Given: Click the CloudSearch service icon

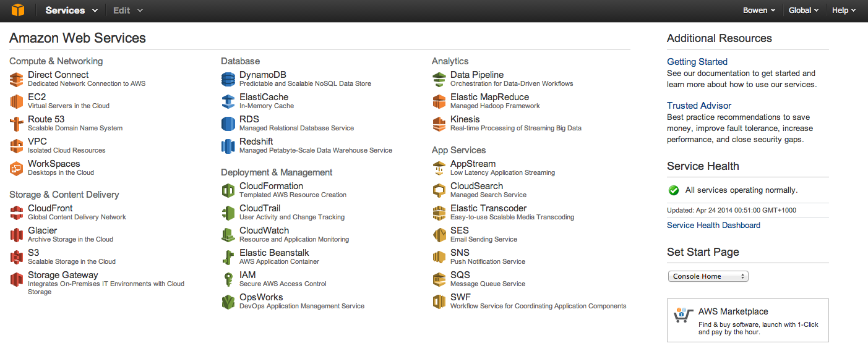Looking at the screenshot, I should click(x=439, y=190).
